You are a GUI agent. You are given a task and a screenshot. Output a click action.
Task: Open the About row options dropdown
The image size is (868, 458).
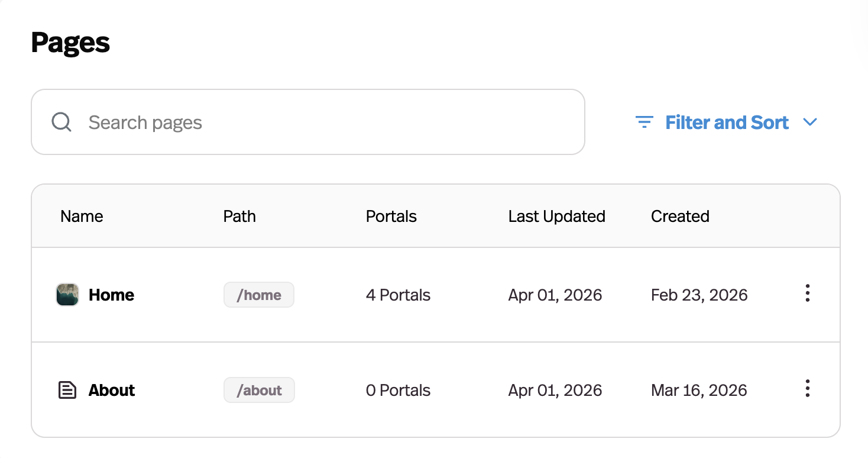tap(807, 389)
